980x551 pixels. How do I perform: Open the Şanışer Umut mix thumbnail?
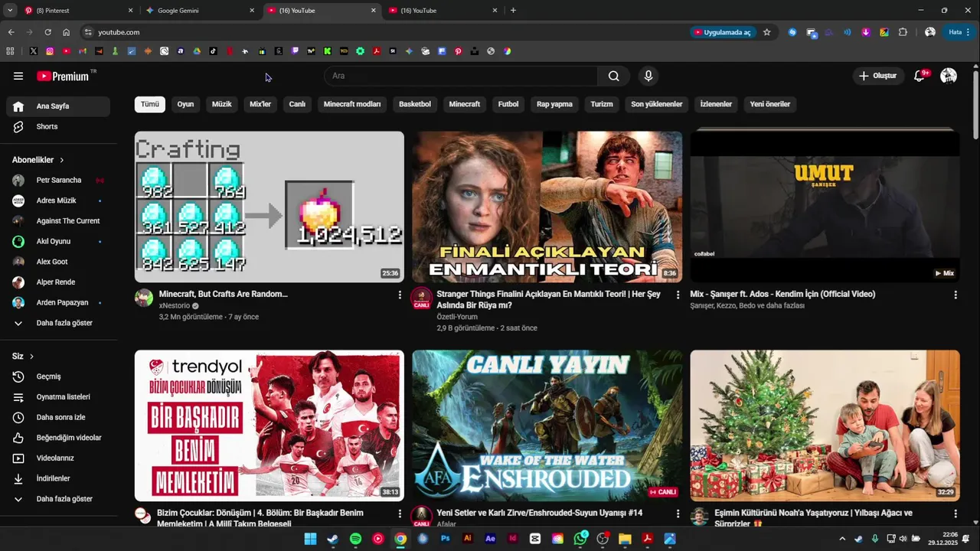(825, 207)
